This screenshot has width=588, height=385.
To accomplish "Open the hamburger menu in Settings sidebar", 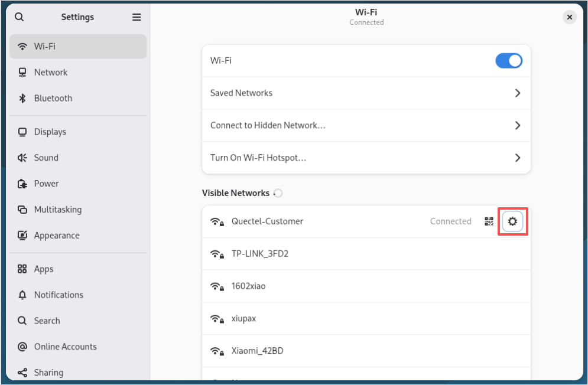I will (x=137, y=17).
